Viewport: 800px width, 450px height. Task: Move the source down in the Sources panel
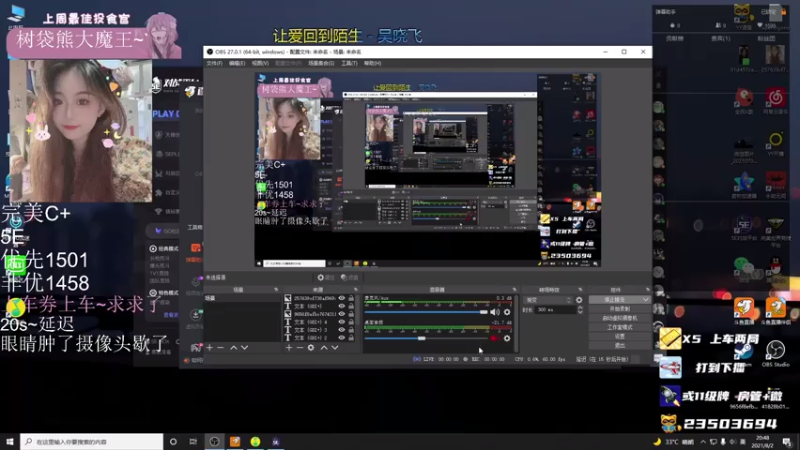click(335, 347)
